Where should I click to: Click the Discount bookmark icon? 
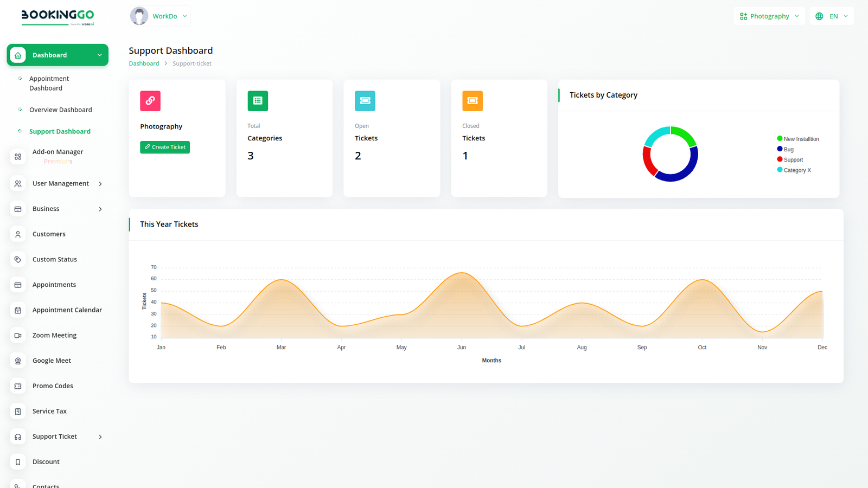tap(18, 462)
